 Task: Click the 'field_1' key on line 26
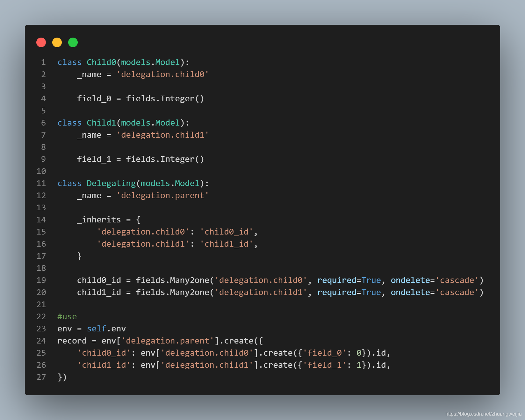(325, 365)
